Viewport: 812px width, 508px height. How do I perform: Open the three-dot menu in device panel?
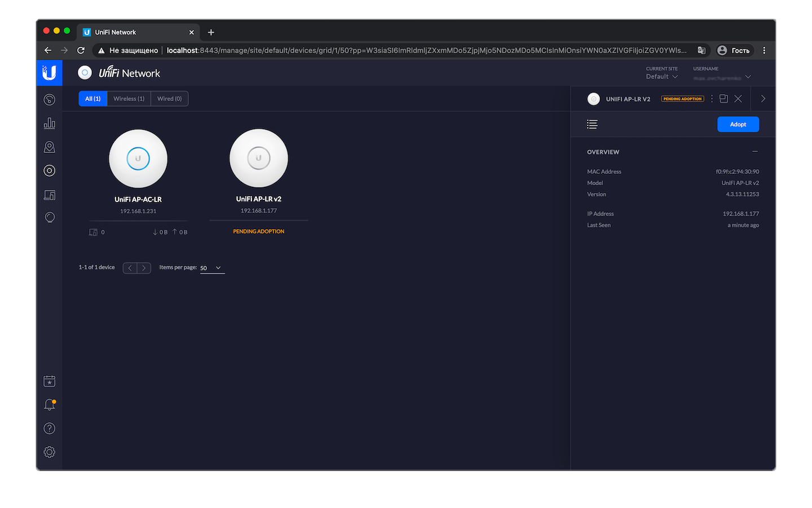[712, 99]
